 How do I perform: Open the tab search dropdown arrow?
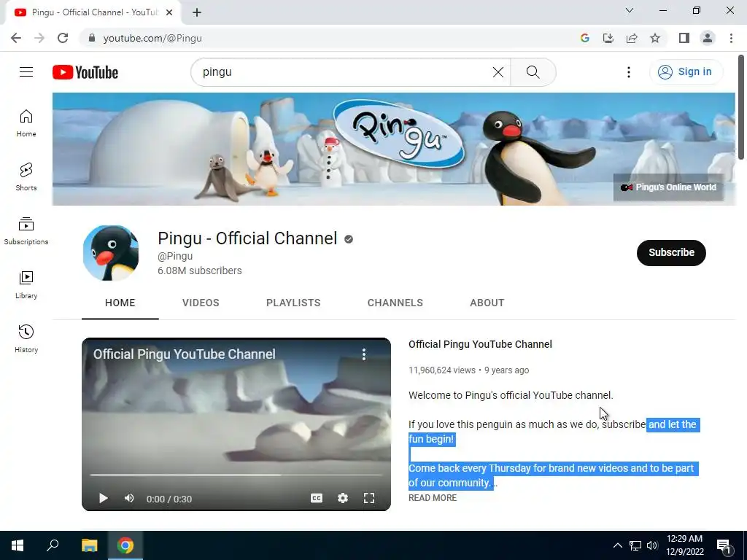tap(630, 10)
